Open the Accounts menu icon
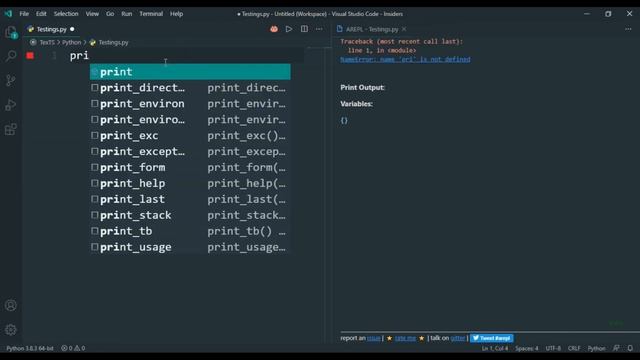This screenshot has height=360, width=640. click(x=11, y=305)
